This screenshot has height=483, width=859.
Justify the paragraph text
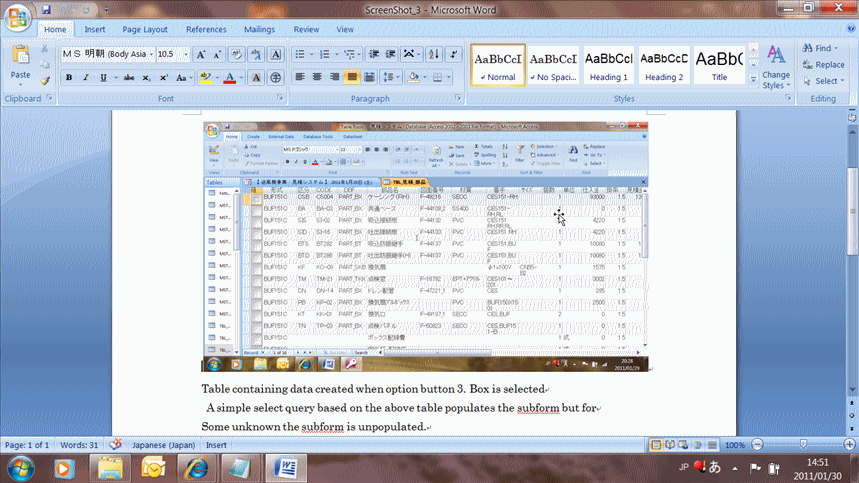pos(352,77)
